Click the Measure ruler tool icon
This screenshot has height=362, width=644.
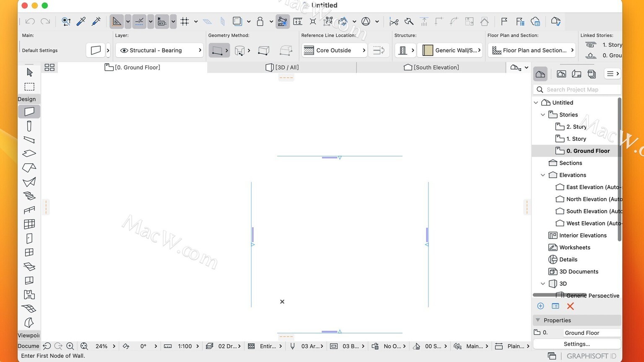coord(298,21)
